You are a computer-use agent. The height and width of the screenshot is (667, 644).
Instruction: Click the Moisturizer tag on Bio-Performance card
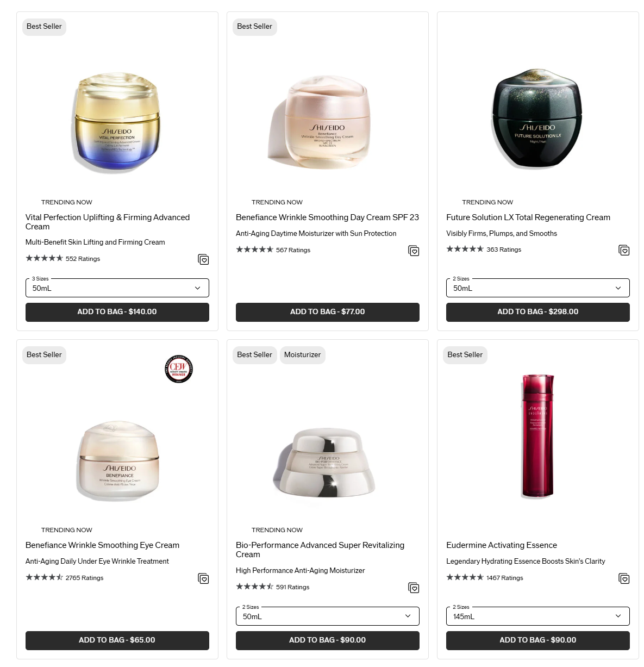(x=303, y=355)
